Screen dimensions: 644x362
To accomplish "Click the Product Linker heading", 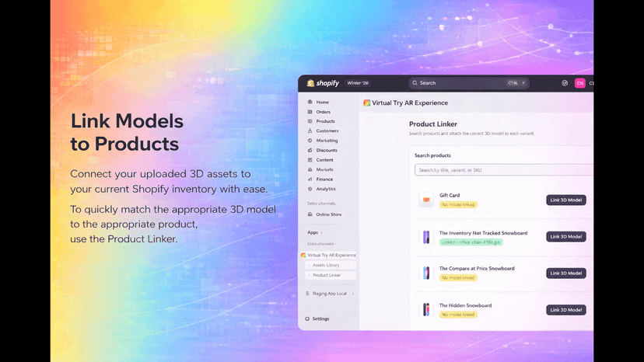I will coord(433,124).
